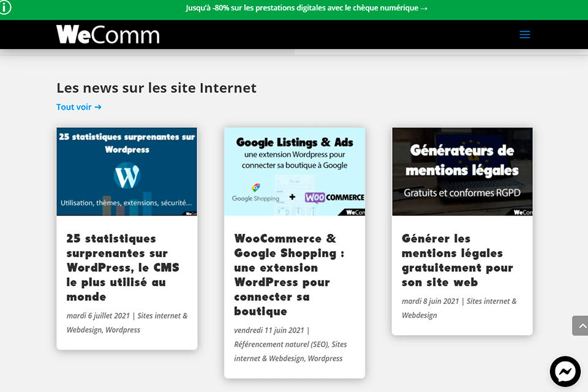
Task: Open article title "WooCommerce & Google Shopping"
Action: pos(289,275)
